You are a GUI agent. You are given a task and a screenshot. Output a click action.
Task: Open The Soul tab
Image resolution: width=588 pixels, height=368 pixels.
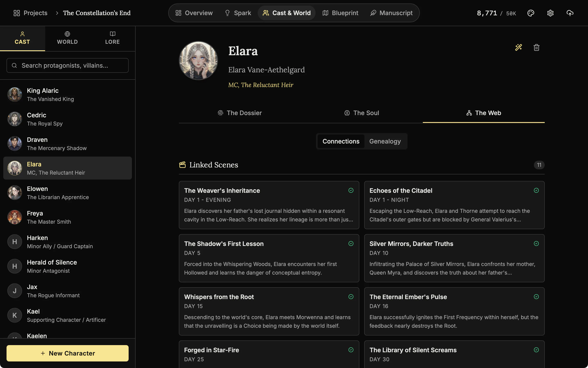pos(362,113)
